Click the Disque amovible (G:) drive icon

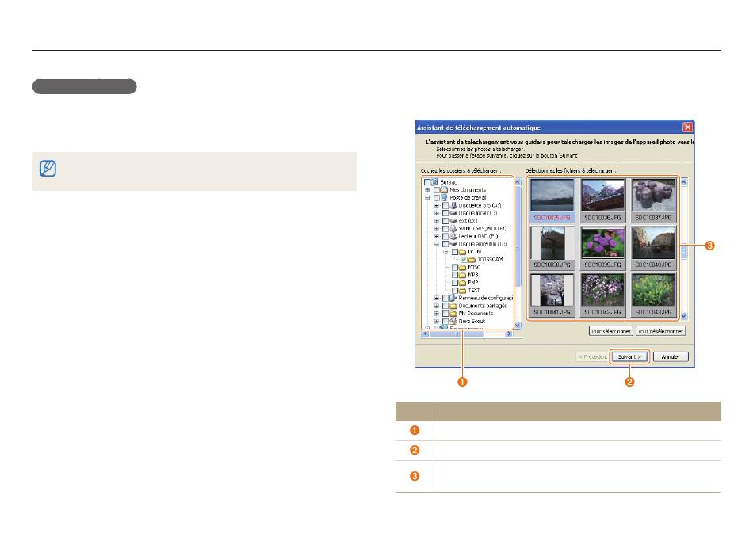pyautogui.click(x=453, y=244)
